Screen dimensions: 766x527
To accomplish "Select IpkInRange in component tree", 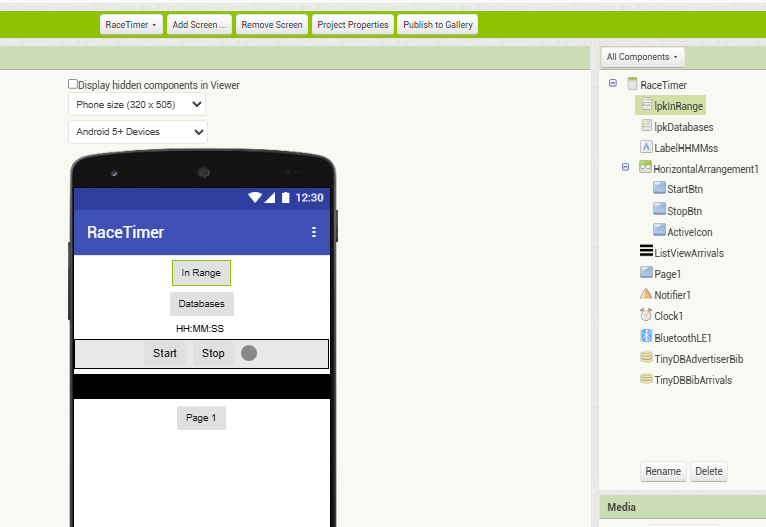I will (x=678, y=106).
